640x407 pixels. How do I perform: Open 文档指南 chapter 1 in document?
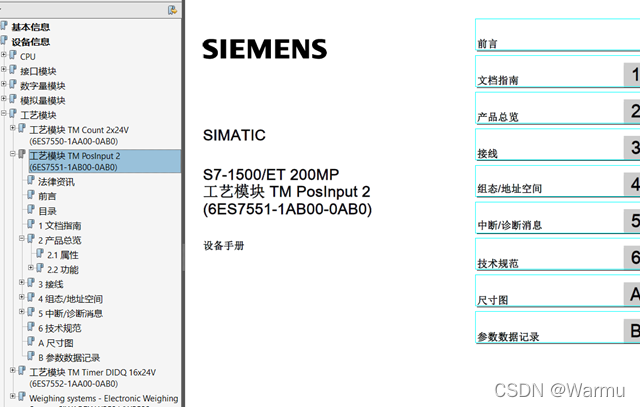coord(558,71)
